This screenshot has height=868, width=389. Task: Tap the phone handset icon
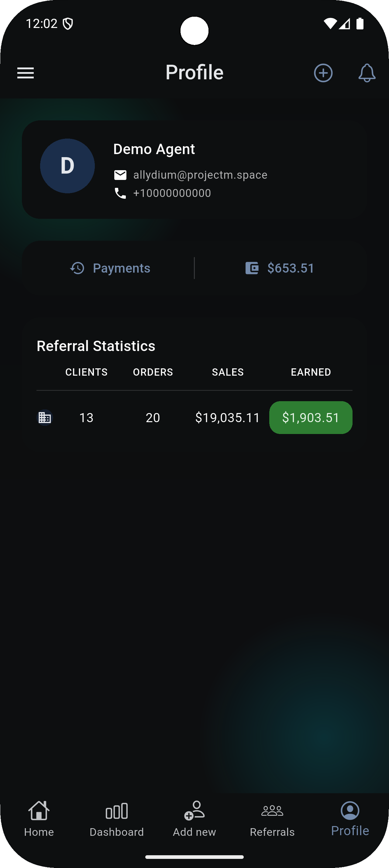click(x=120, y=193)
